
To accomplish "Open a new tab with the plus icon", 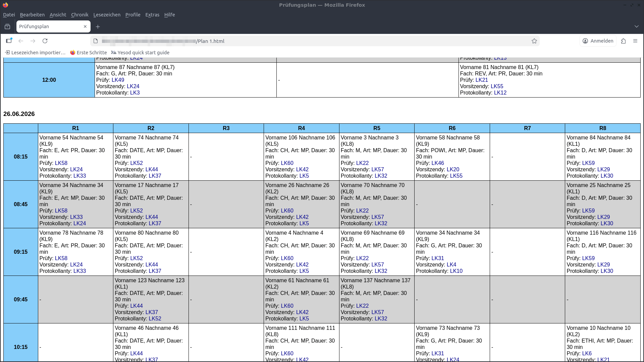I will point(98,27).
